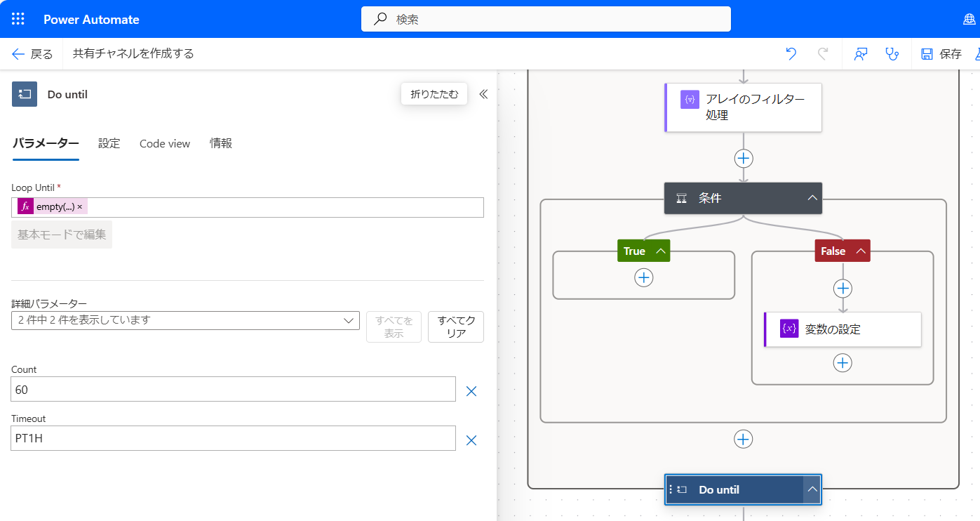Switch to the 設定 tab
The image size is (980, 521).
tap(109, 143)
